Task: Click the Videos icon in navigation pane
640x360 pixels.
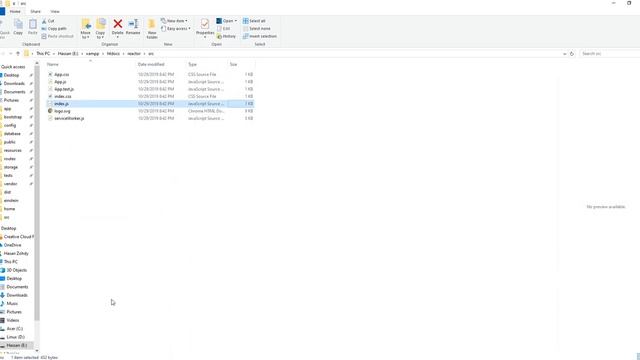Action: [2, 320]
